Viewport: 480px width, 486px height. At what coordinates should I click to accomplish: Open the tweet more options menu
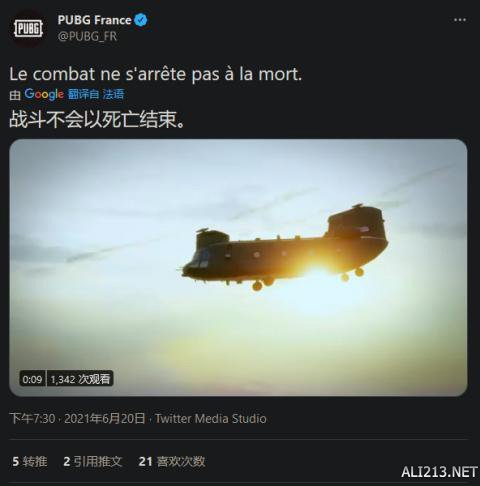(x=460, y=20)
